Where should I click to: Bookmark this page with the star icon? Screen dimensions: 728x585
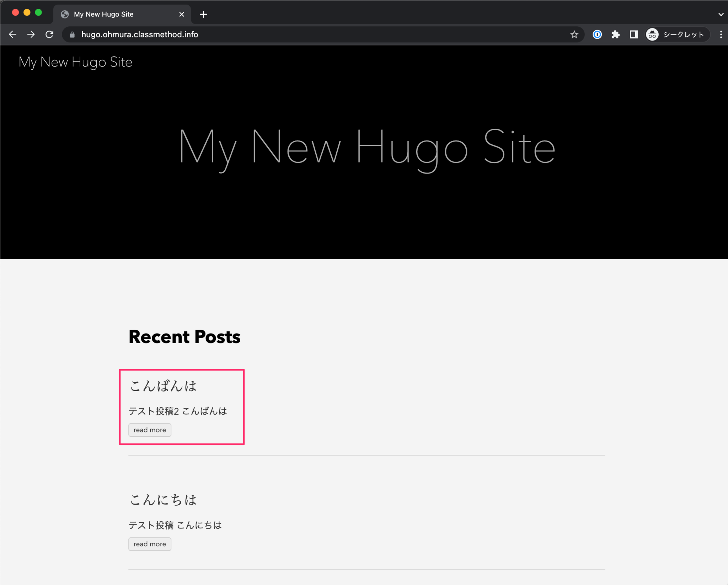(x=574, y=34)
